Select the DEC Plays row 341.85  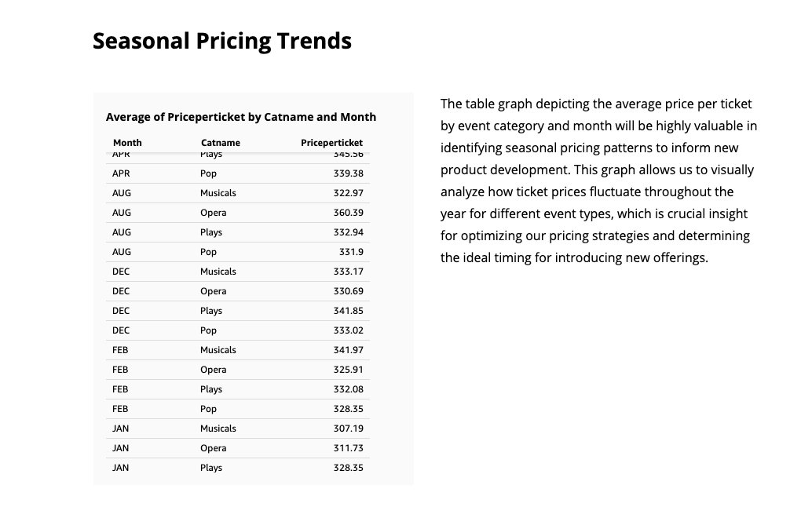238,311
